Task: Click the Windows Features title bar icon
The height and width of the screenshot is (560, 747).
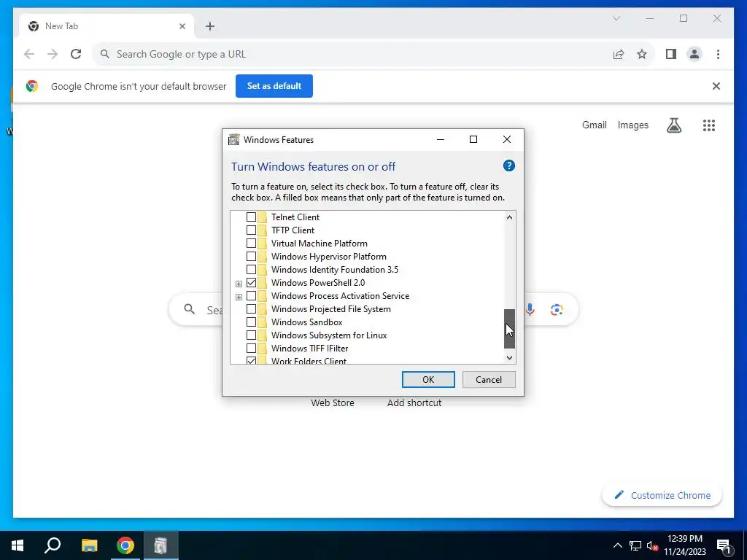Action: point(233,139)
